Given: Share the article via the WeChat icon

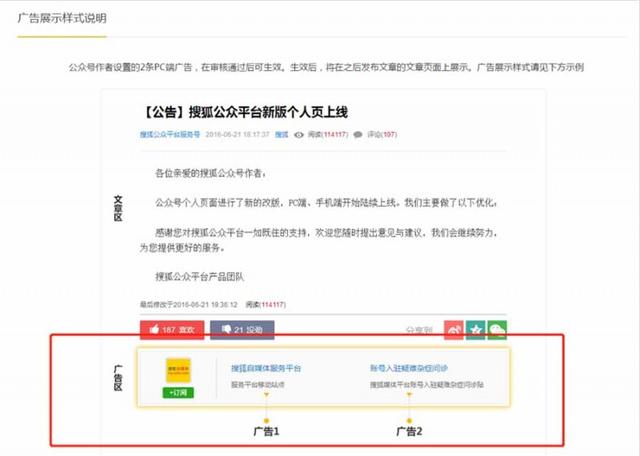Looking at the screenshot, I should pos(497,330).
